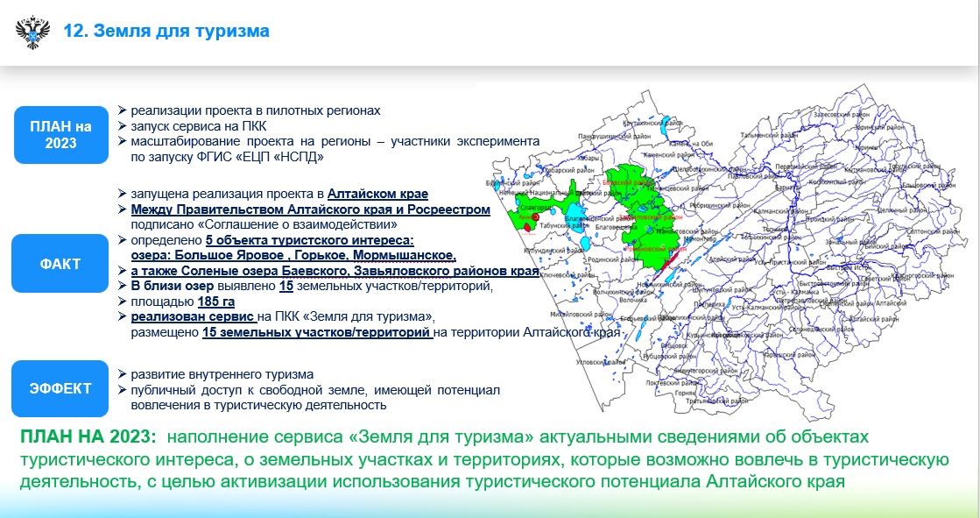Click the text 'подписано «Соглашение о взаимодействии»'

264,224
